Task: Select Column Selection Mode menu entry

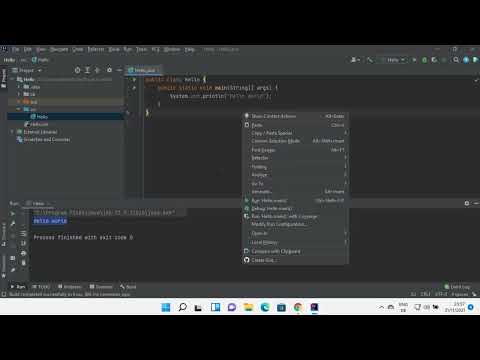Action: (295, 141)
